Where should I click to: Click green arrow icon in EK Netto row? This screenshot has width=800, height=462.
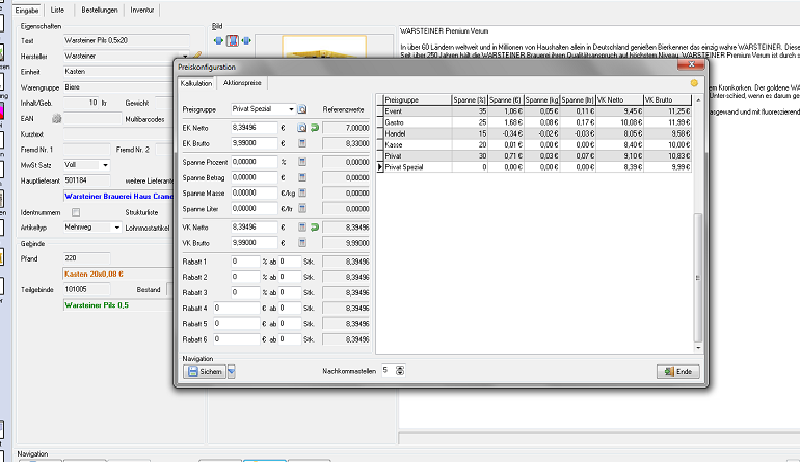[x=315, y=127]
